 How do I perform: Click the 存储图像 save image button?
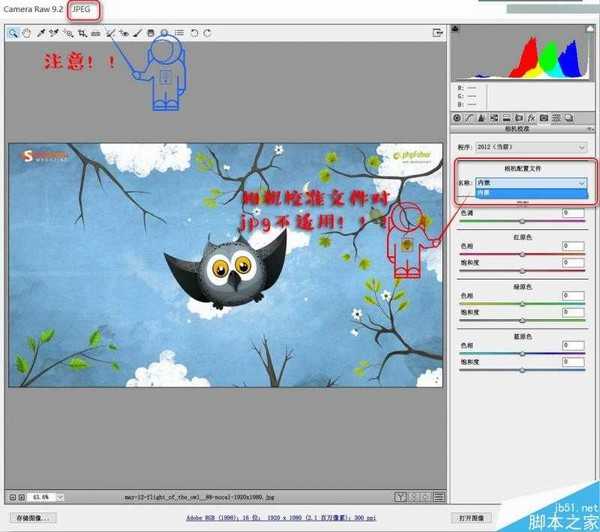tap(30, 518)
